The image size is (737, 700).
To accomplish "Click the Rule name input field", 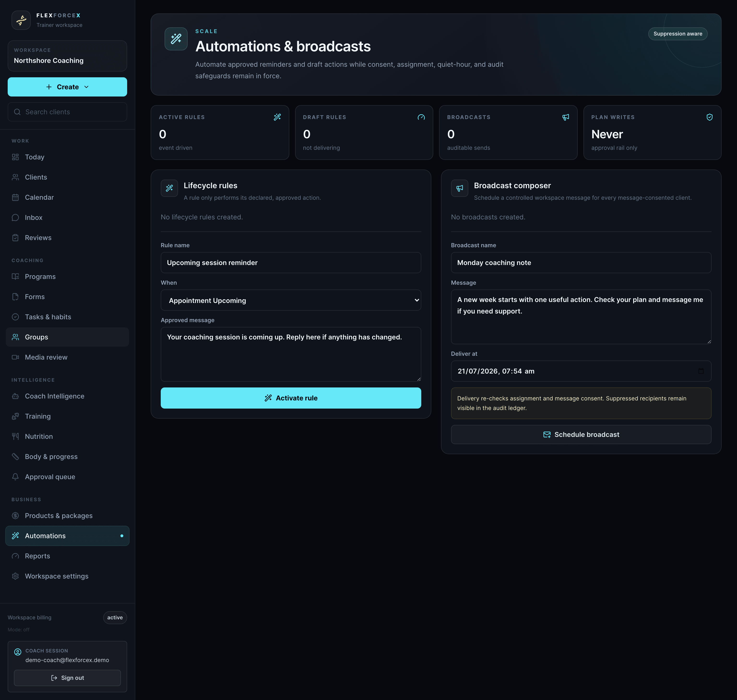I will [291, 263].
